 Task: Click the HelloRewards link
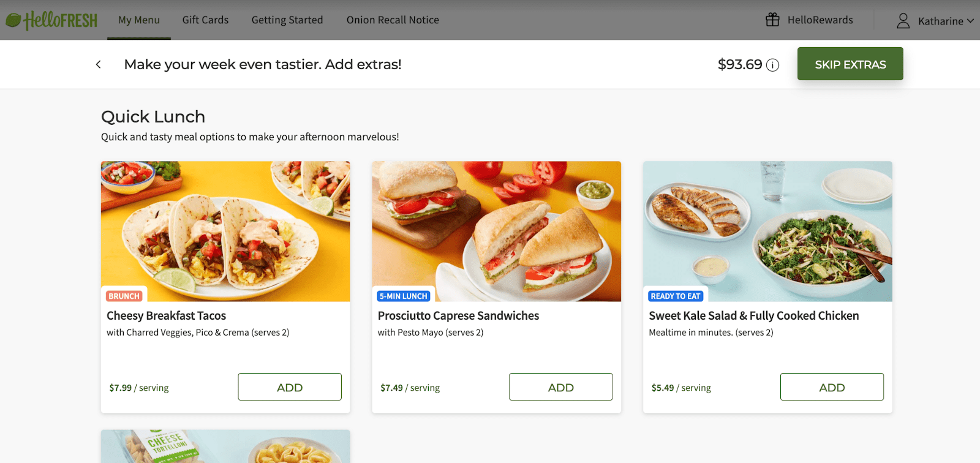coord(820,20)
